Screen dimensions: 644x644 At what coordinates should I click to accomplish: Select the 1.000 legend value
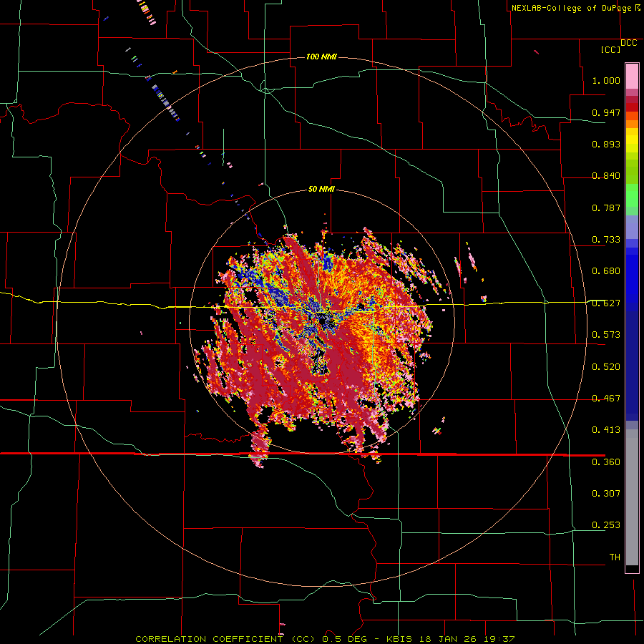606,80
